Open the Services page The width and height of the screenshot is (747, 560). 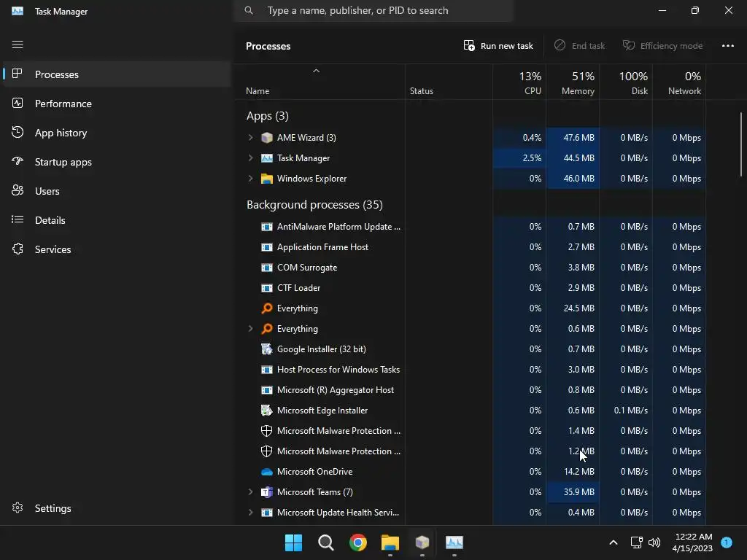[117, 249]
